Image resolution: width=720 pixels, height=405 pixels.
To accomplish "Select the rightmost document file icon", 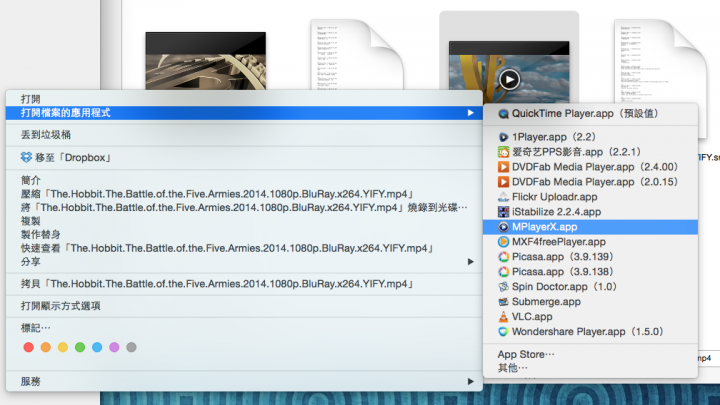I will (660, 61).
